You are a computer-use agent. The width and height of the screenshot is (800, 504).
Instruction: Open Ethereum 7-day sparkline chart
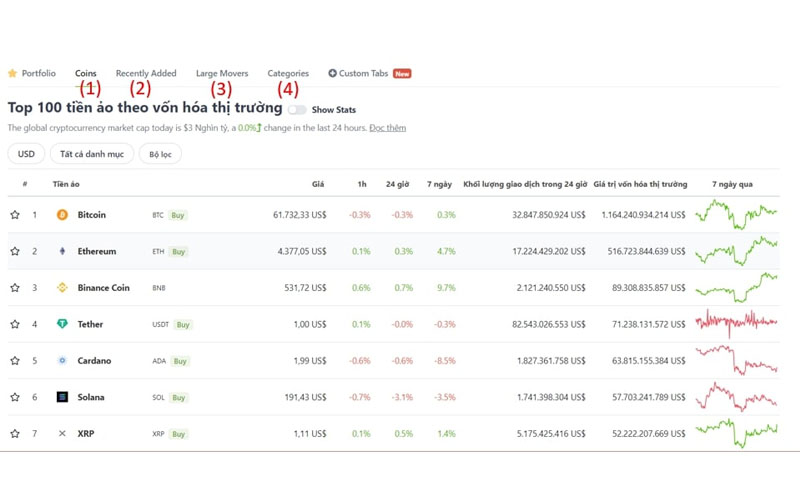[x=736, y=251]
